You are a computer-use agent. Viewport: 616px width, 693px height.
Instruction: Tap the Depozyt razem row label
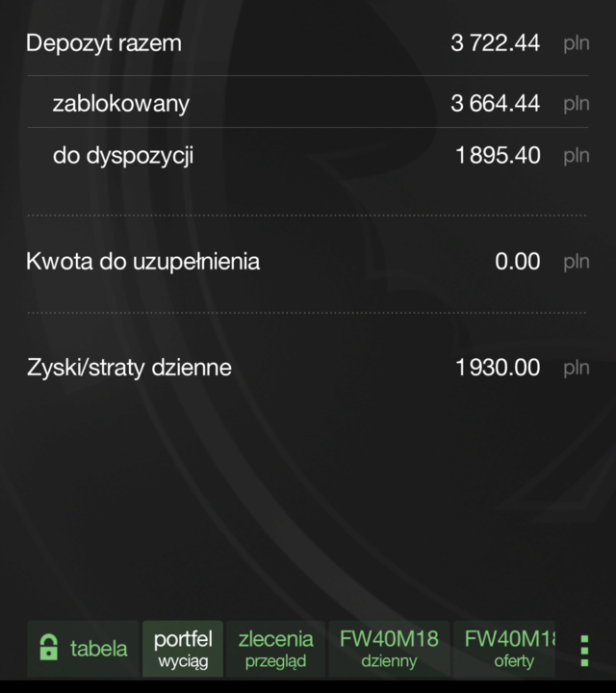pos(104,43)
